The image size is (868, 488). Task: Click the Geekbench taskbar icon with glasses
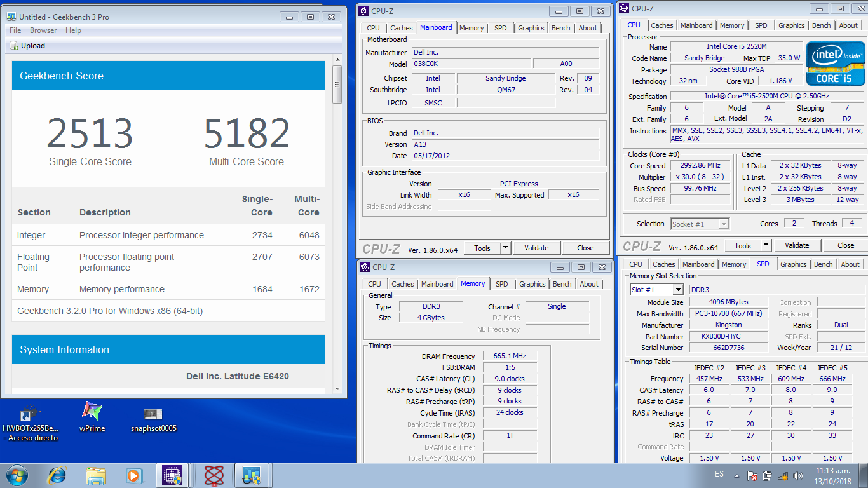[x=252, y=475]
